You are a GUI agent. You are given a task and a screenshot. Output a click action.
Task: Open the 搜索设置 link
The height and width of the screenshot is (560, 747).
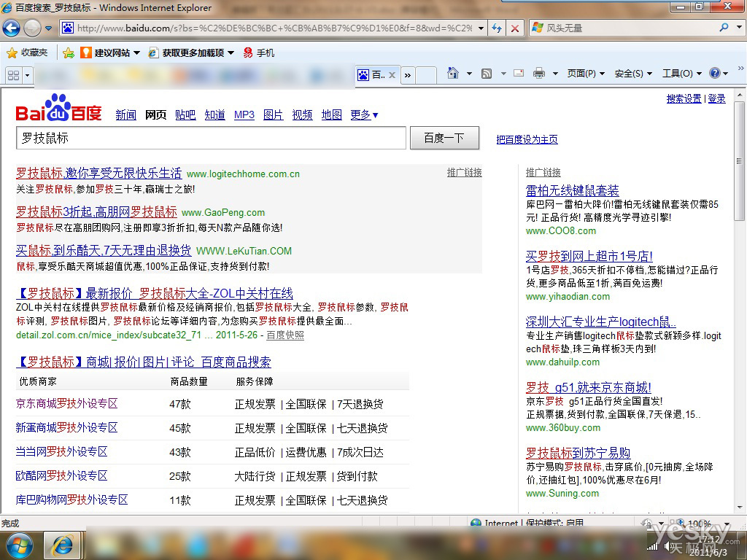coord(684,98)
